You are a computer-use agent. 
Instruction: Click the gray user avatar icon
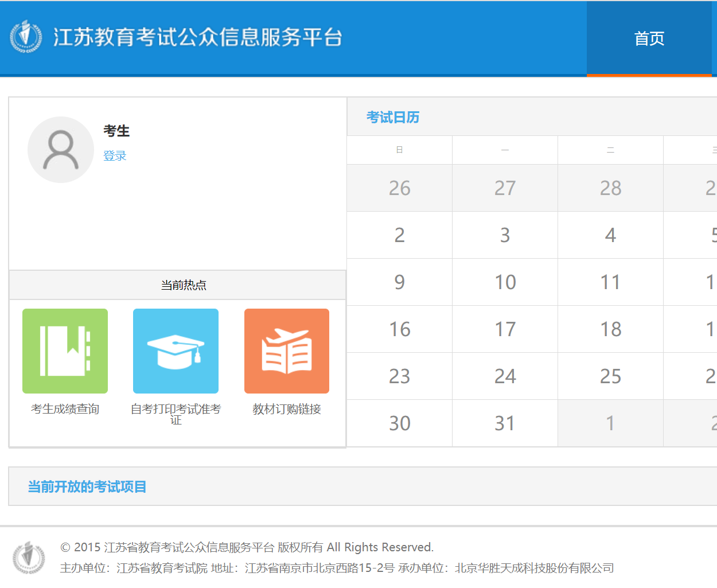pyautogui.click(x=61, y=150)
